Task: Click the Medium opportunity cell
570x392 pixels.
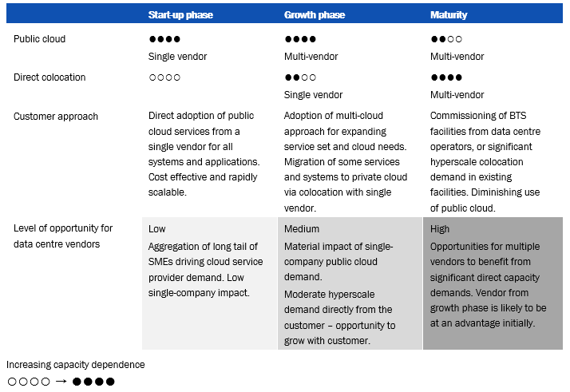Action: (x=350, y=283)
